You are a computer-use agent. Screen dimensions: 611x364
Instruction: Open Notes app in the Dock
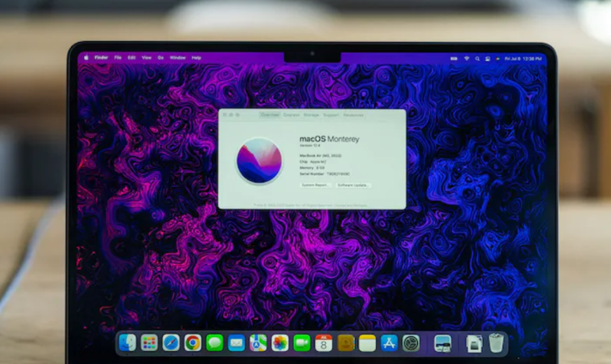[x=367, y=343]
